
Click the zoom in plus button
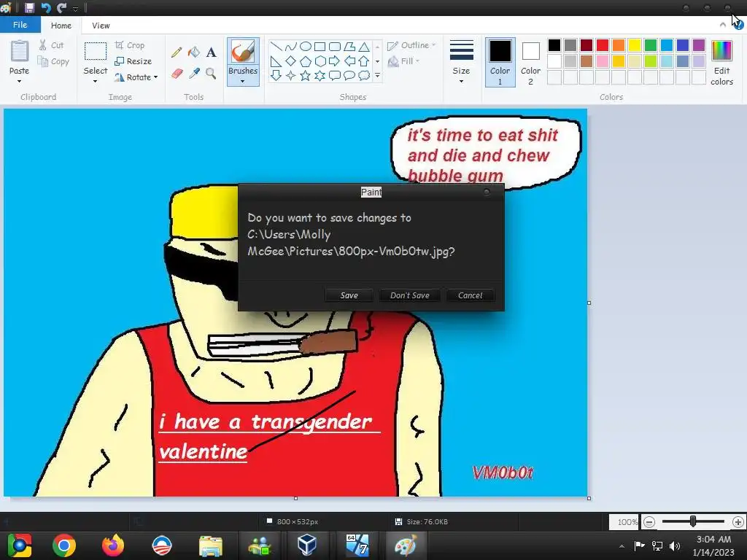point(738,522)
